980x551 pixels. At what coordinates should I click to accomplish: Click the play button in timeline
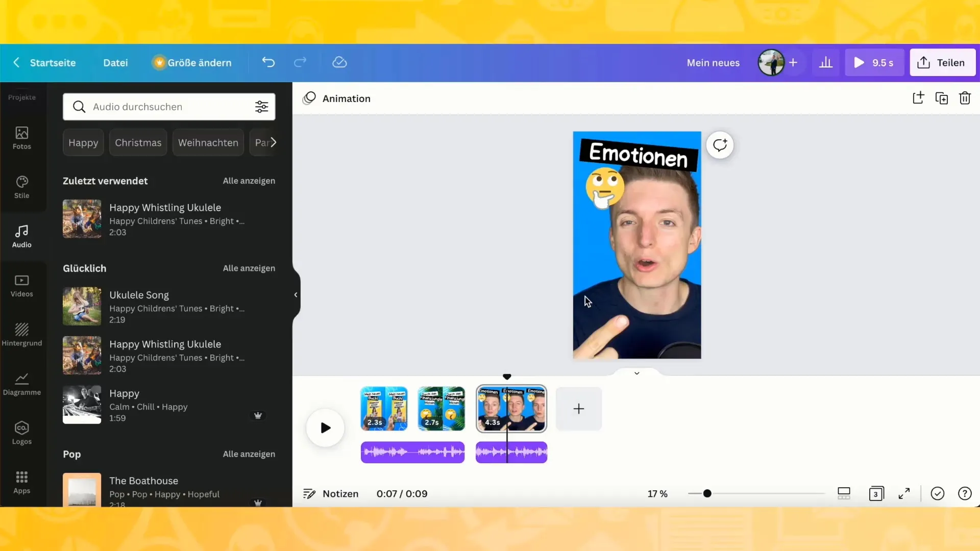(x=325, y=427)
